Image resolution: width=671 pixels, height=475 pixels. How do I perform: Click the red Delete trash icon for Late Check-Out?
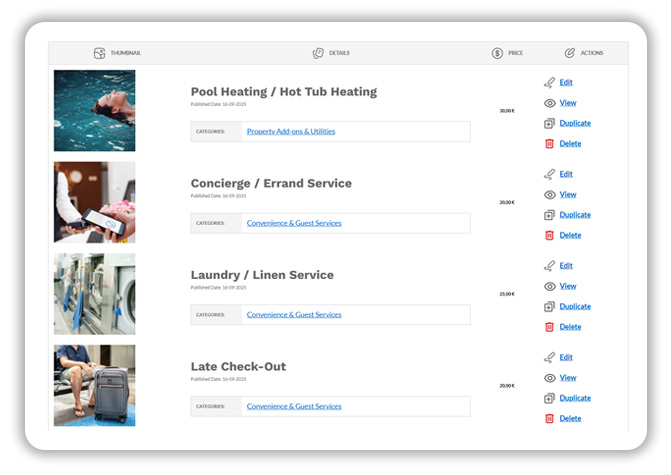coord(549,419)
